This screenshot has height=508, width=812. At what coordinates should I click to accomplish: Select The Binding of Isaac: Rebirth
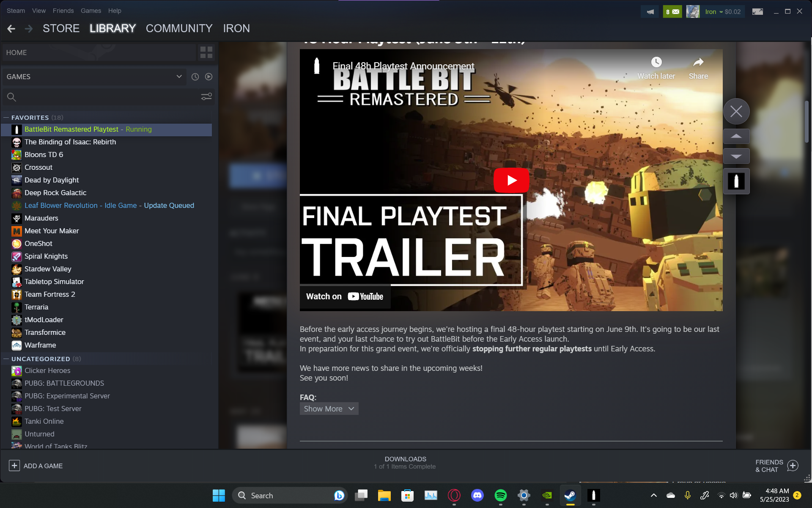click(107, 142)
